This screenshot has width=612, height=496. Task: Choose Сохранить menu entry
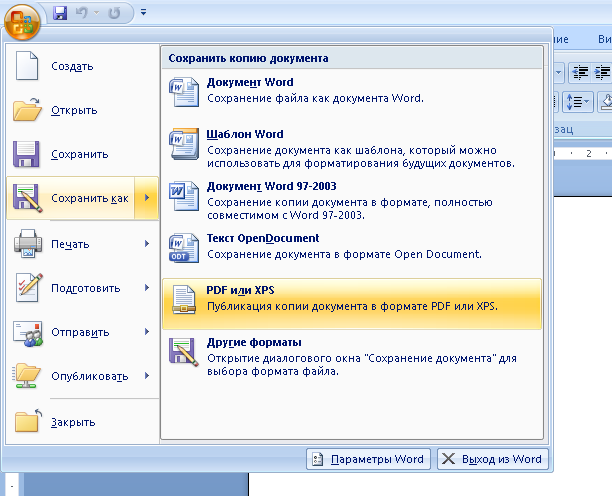tap(82, 154)
